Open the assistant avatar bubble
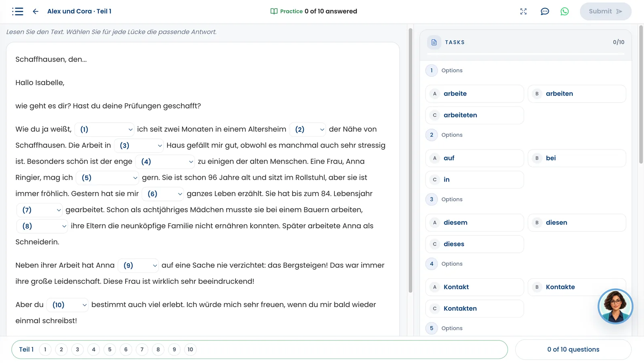Screen dimensions: 644x363 [615, 306]
